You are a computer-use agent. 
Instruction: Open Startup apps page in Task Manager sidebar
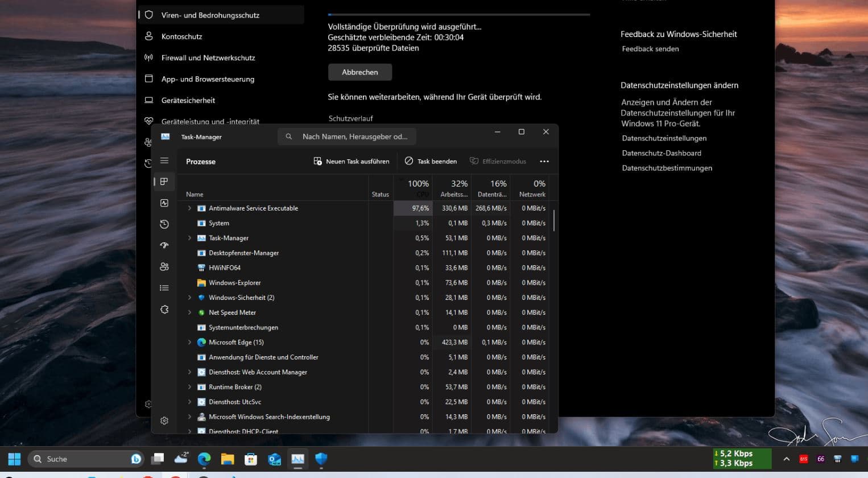tap(164, 245)
